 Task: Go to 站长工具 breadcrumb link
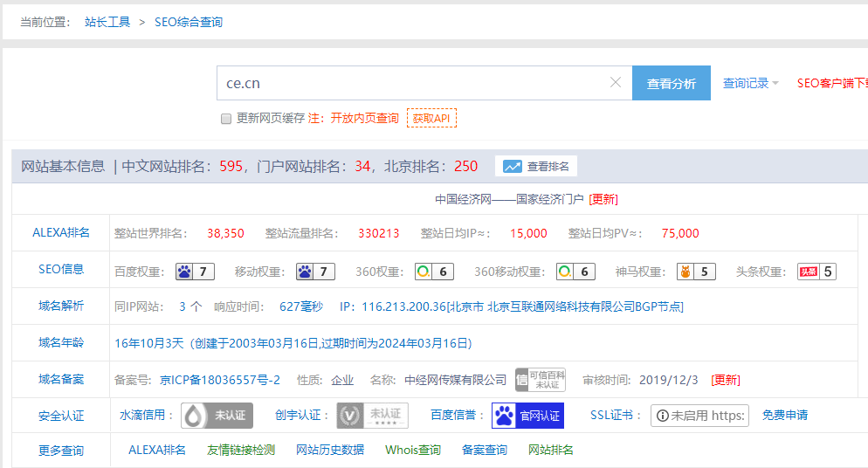coord(107,22)
